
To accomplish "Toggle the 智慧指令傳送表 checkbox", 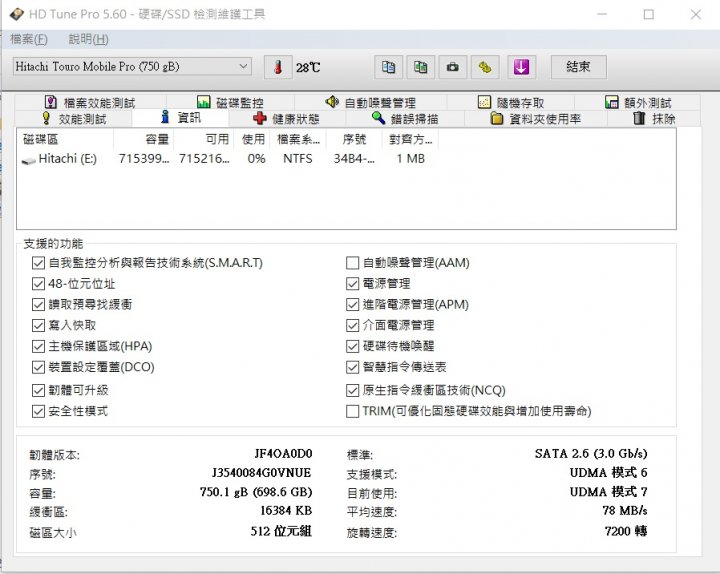I will [x=352, y=367].
